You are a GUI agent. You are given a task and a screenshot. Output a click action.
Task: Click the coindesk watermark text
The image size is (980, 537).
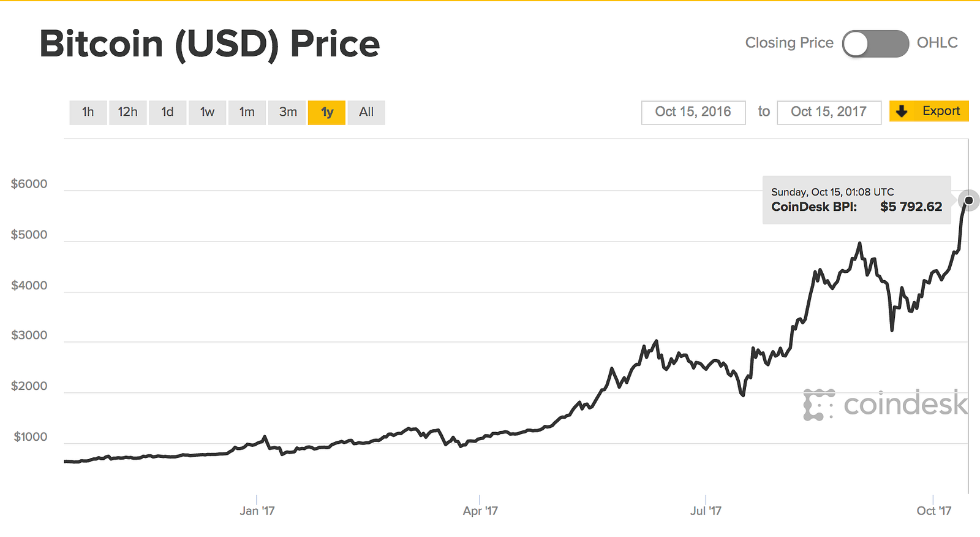(x=905, y=404)
